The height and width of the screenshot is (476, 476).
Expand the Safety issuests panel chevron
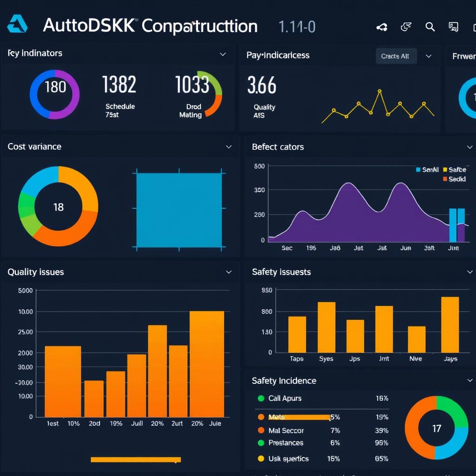(469, 272)
